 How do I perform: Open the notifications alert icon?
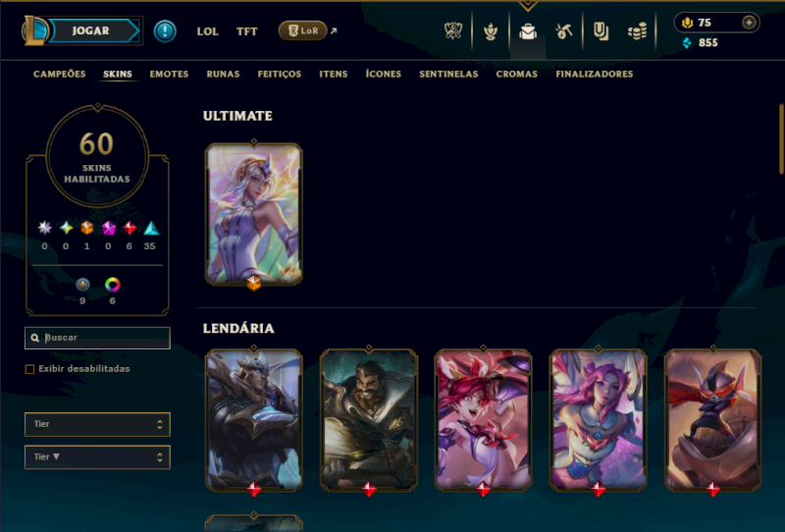point(165,31)
